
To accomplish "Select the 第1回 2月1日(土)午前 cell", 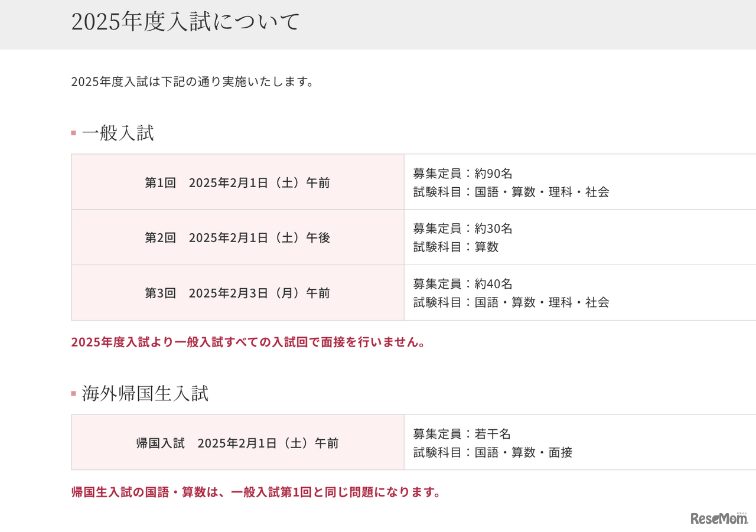I will [237, 182].
